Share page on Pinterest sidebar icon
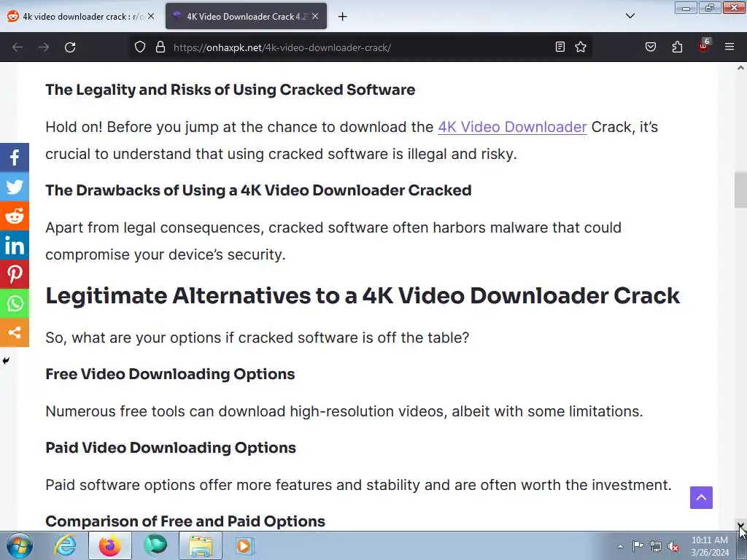The height and width of the screenshot is (560, 747). [15, 274]
